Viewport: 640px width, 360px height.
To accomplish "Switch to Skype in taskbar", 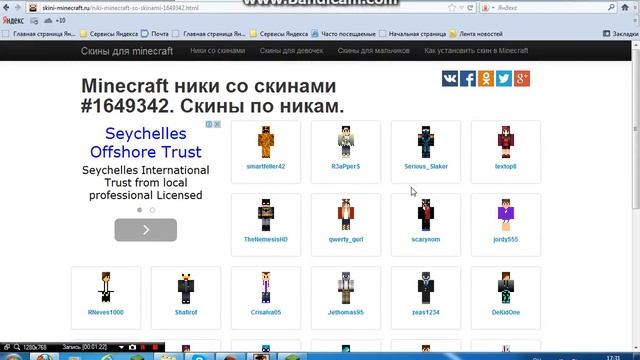I will click(x=200, y=356).
